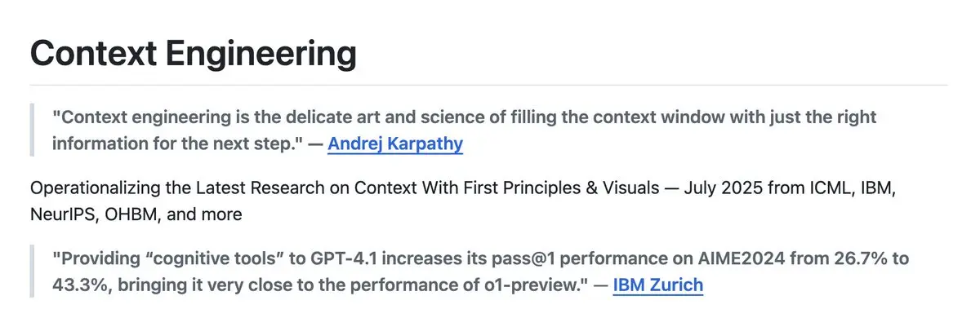Click the phrase context window in quote
This screenshot has height=318, width=980.
click(x=646, y=117)
